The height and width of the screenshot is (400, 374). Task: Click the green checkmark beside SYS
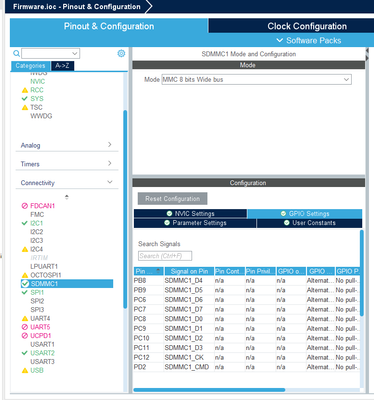pos(25,99)
